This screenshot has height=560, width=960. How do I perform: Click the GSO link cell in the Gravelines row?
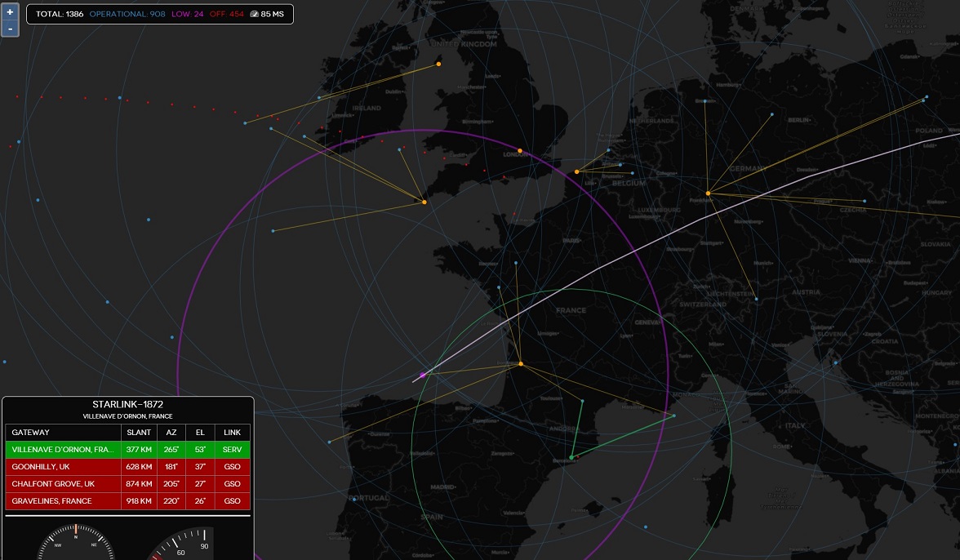(232, 500)
